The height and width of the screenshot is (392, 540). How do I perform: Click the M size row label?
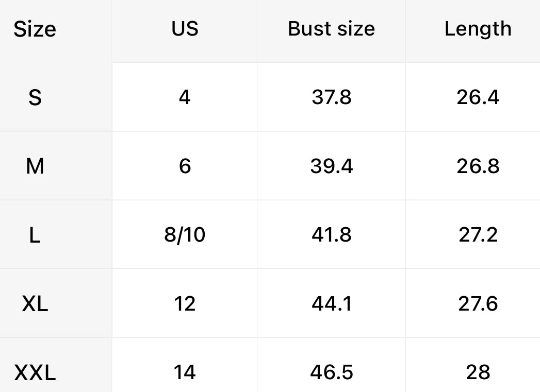point(35,166)
